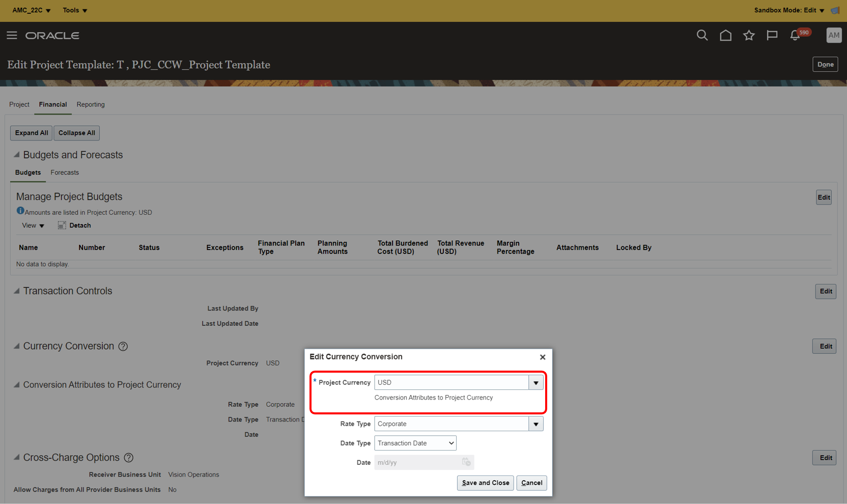Select the Budgets subtab
The height and width of the screenshot is (504, 847).
[x=28, y=173]
